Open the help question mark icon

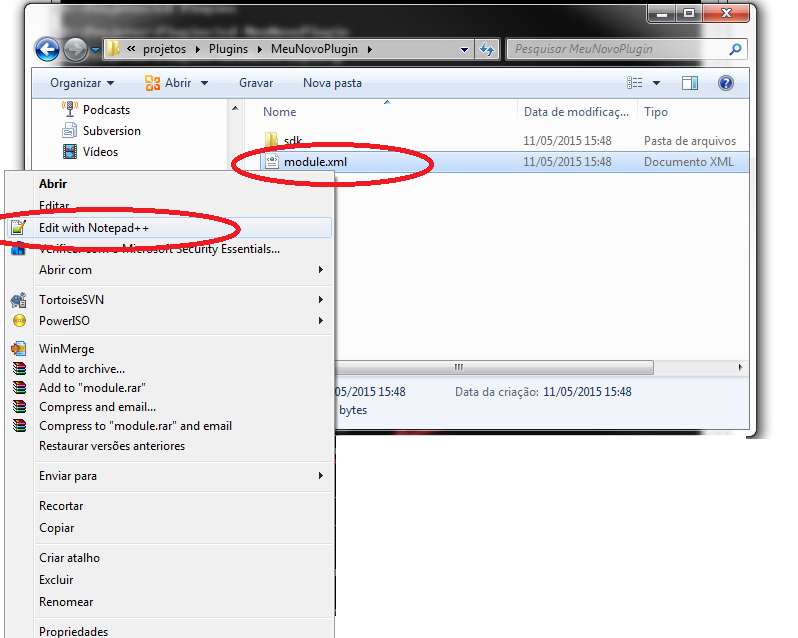(726, 83)
